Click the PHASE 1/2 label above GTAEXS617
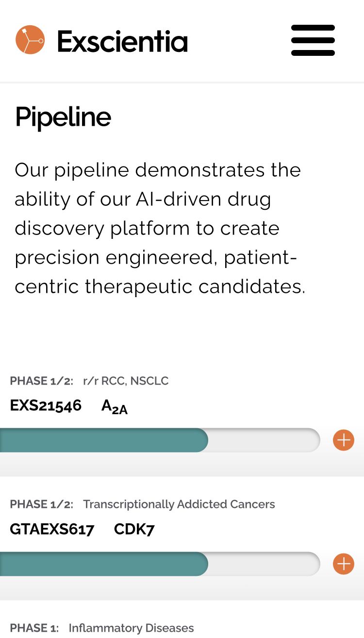 (41, 504)
